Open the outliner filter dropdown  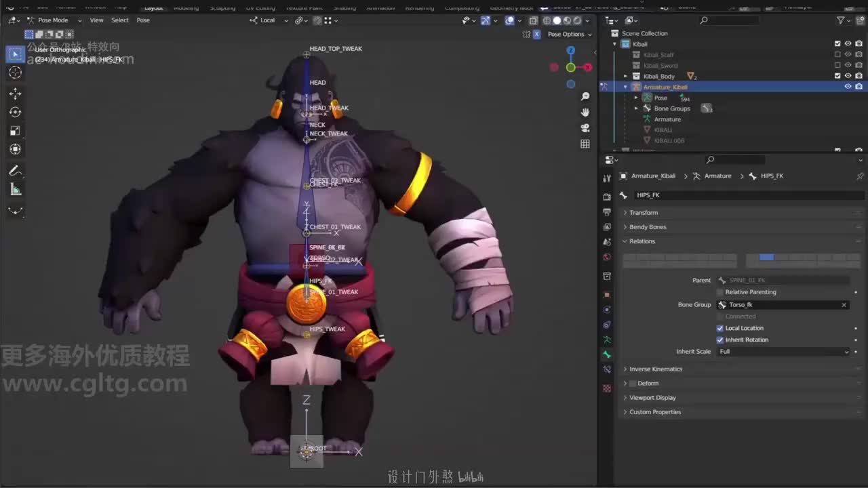[843, 20]
